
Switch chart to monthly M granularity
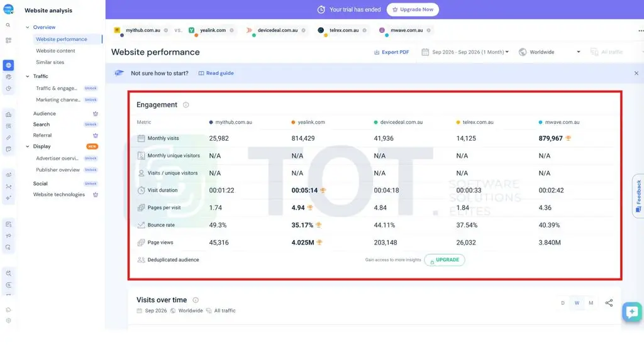[591, 304]
